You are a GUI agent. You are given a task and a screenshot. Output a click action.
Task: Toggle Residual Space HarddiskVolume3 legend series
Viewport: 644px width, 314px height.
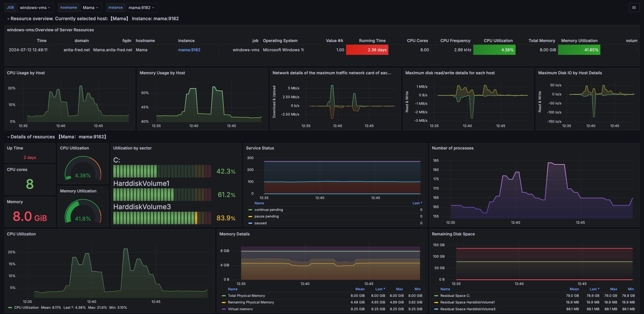coord(468,309)
